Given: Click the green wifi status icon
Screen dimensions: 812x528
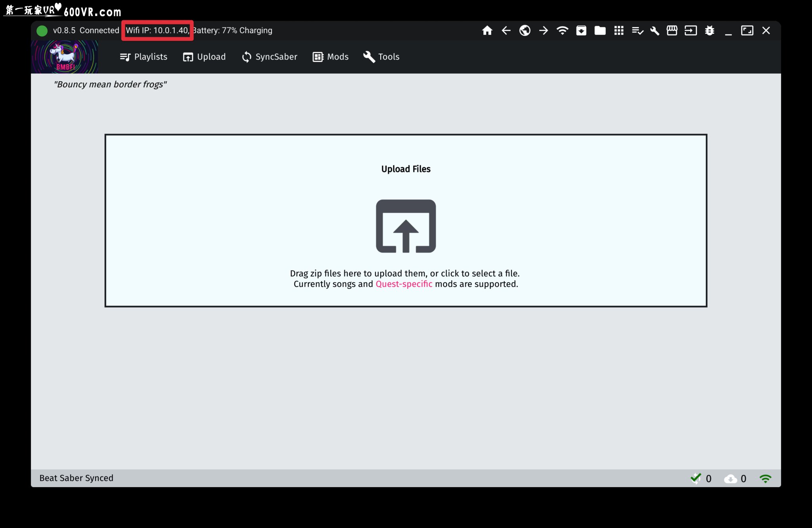Looking at the screenshot, I should pyautogui.click(x=765, y=478).
